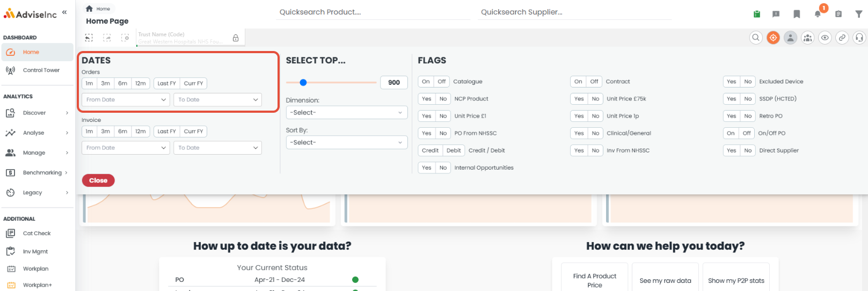Click the step forward selection icon
Image resolution: width=868 pixels, height=291 pixels.
107,38
